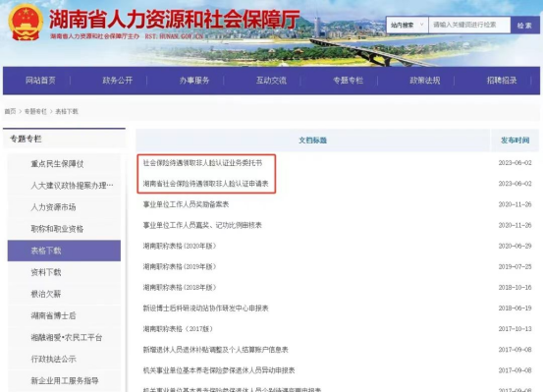
Task: Click 专题专栏 in the breadcrumb
Action: pyautogui.click(x=35, y=111)
